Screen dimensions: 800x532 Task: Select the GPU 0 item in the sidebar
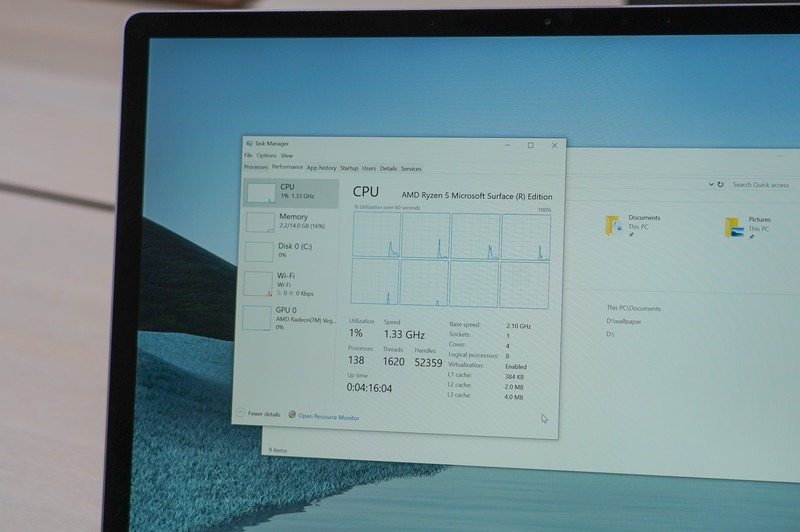287,319
